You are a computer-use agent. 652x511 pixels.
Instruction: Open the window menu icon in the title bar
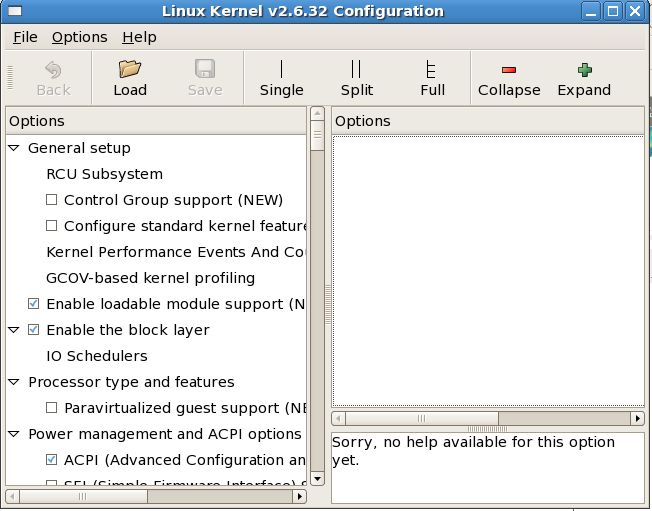[x=15, y=11]
